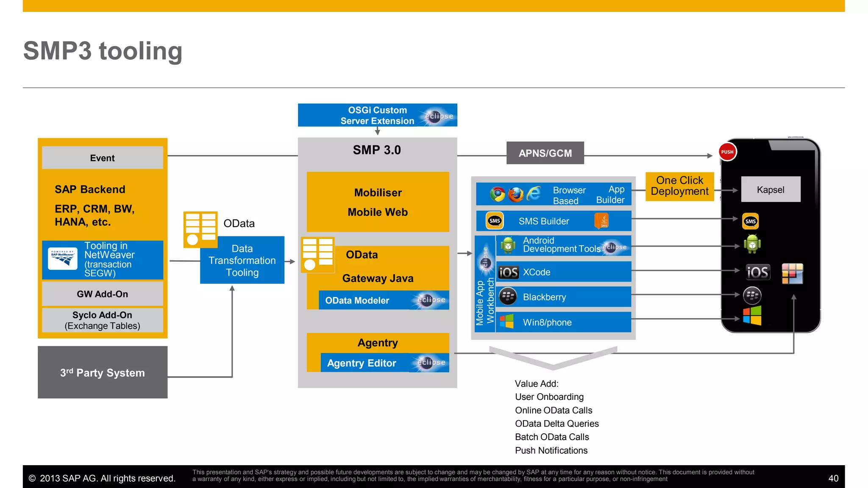Viewport: 868px width, 488px height.
Task: Click the Internet Explorer icon
Action: tap(534, 194)
